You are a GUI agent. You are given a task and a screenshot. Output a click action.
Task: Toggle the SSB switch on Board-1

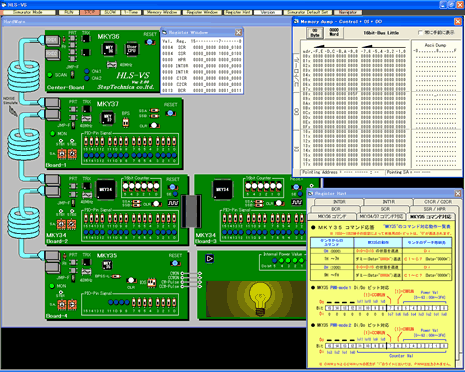coord(154,116)
